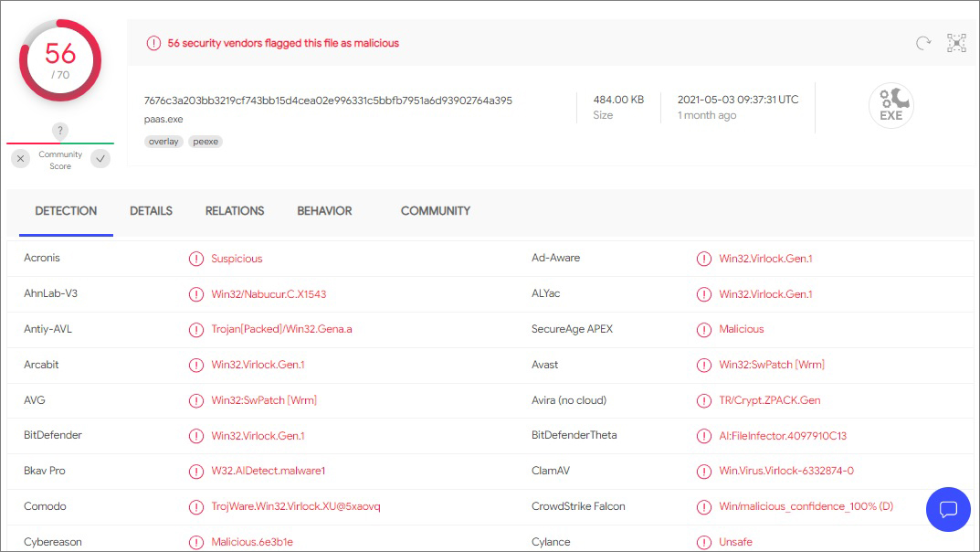The image size is (980, 552).
Task: Select the COMMUNITY tab
Action: [436, 211]
